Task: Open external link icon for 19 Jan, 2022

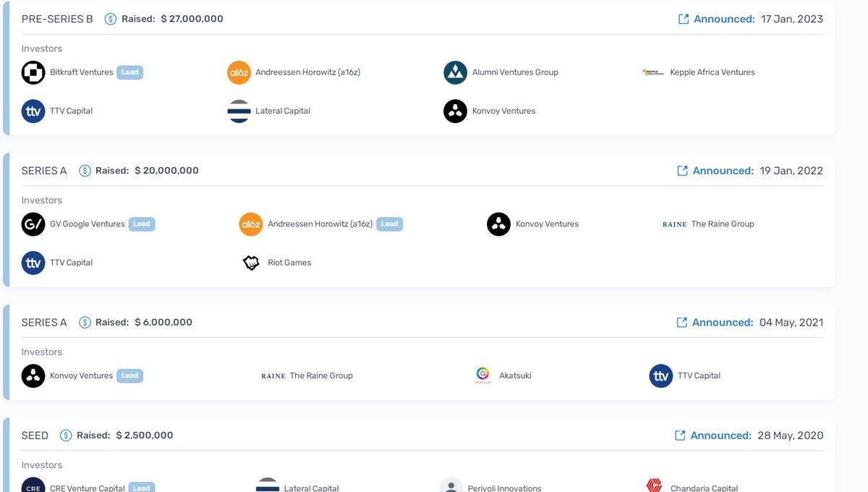Action: [x=682, y=171]
